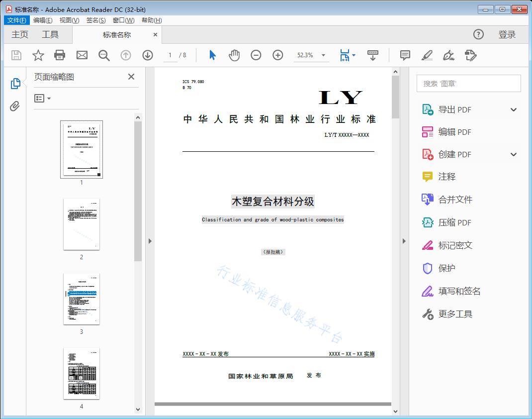This screenshot has width=532, height=419.
Task: Go to next page arrow icon
Action: [x=147, y=55]
